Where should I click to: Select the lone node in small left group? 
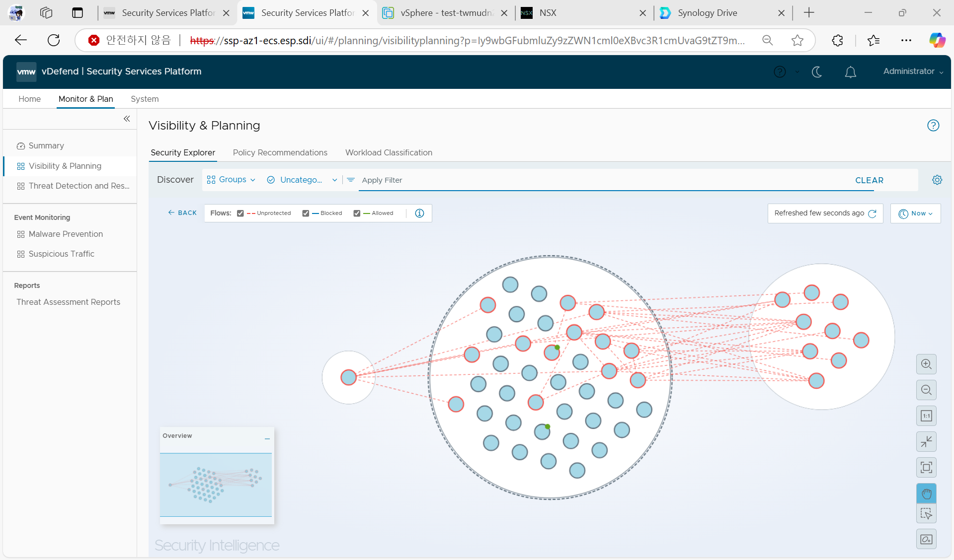coord(348,377)
